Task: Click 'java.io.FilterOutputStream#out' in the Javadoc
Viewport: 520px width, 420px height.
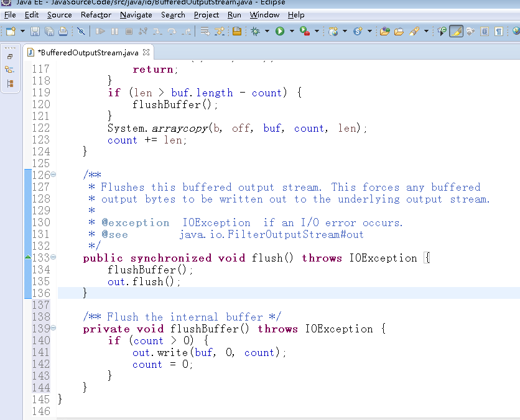Action: coord(271,234)
